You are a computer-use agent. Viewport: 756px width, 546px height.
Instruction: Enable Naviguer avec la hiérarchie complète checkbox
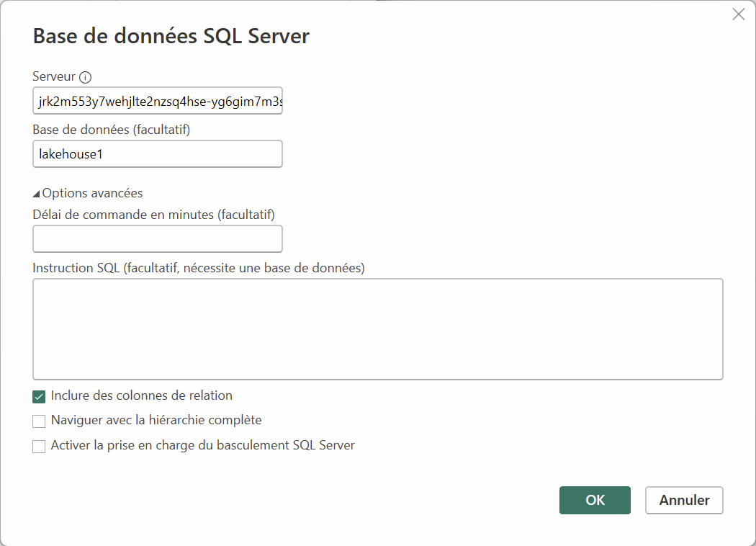(x=39, y=421)
